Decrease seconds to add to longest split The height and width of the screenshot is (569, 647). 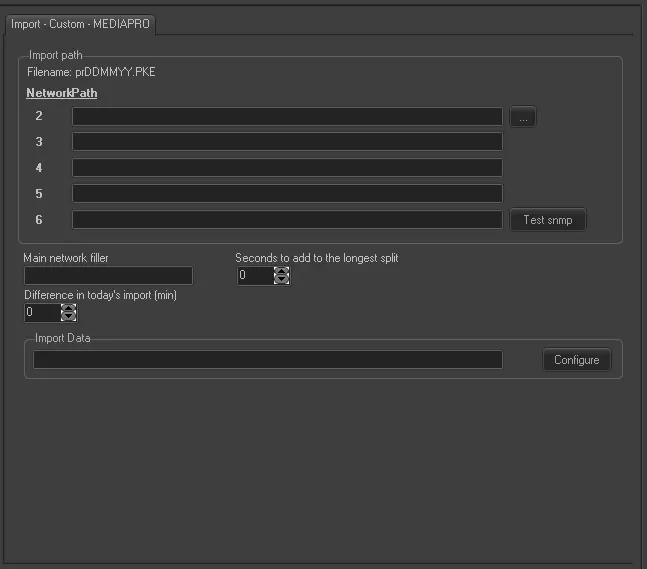[282, 280]
